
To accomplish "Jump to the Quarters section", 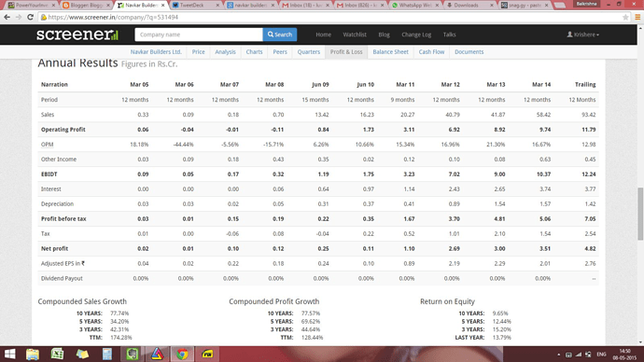I will tap(308, 51).
